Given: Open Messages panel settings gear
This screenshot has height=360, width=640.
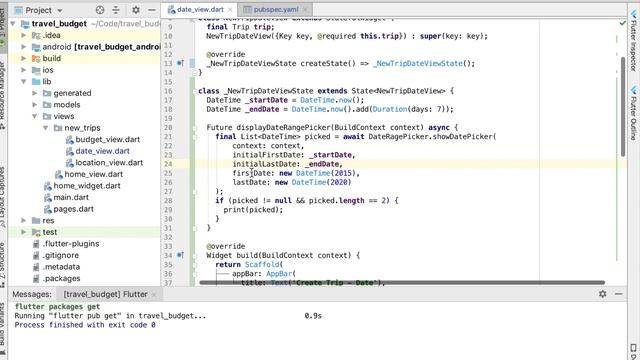Looking at the screenshot, I should point(602,294).
